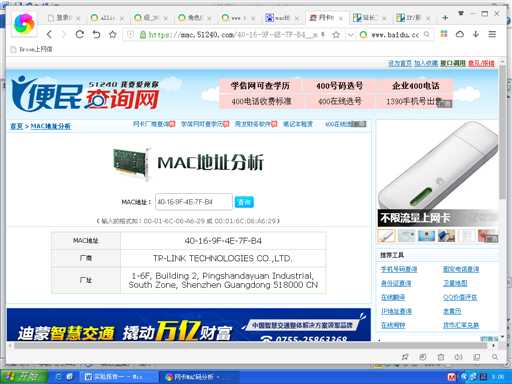Open the 400在线选号 banner link

tap(339, 101)
